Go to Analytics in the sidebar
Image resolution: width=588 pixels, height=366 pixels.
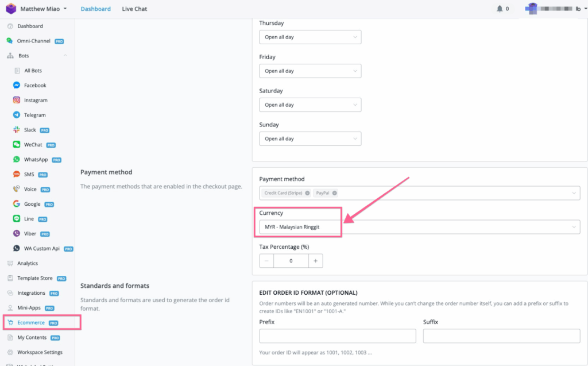28,263
